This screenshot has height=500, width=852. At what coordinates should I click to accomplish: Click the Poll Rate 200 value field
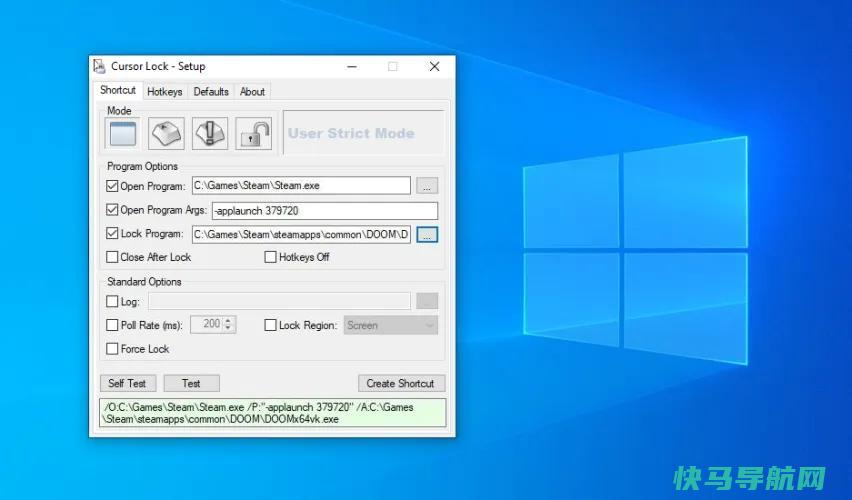(208, 324)
